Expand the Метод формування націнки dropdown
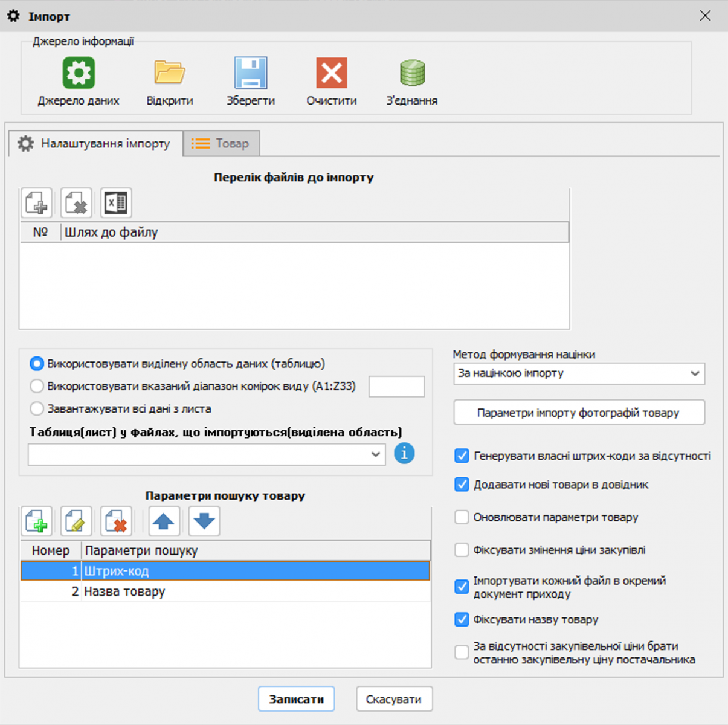 pos(695,373)
